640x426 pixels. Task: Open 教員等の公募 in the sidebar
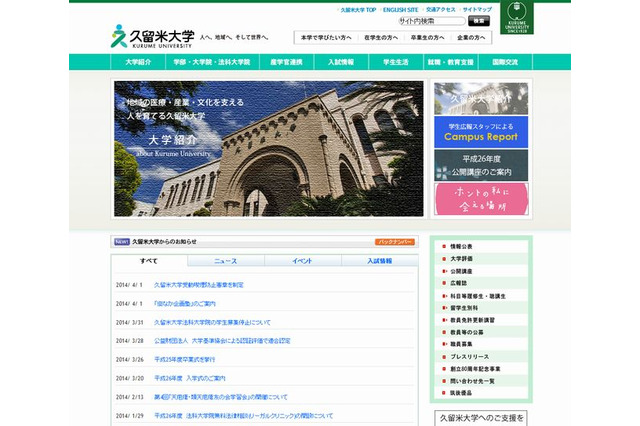pyautogui.click(x=467, y=332)
